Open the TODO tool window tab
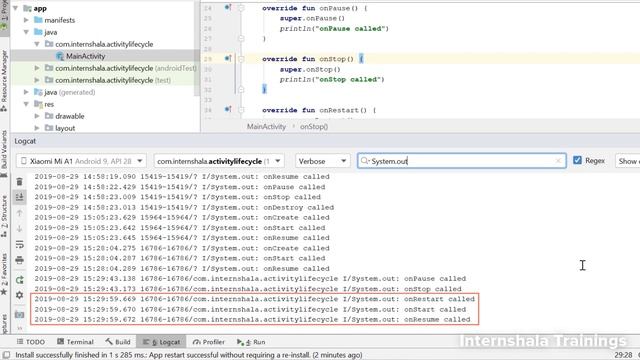Screen dimensions: 640x360 tap(31, 342)
